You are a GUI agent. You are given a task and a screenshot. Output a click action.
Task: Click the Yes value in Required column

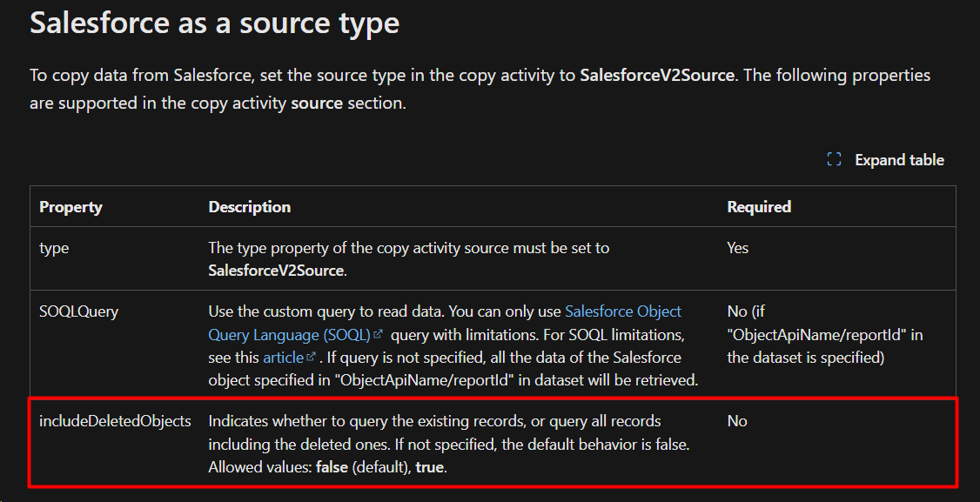[737, 247]
